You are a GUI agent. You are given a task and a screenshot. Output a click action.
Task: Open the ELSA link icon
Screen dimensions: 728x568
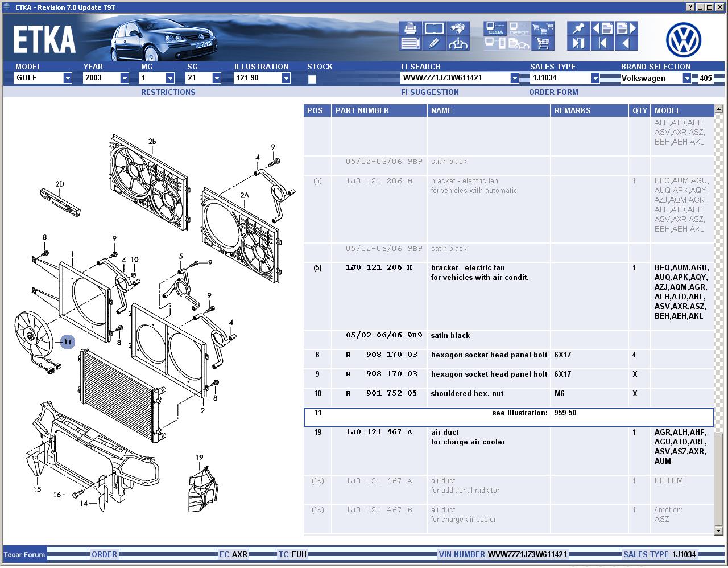pos(495,28)
